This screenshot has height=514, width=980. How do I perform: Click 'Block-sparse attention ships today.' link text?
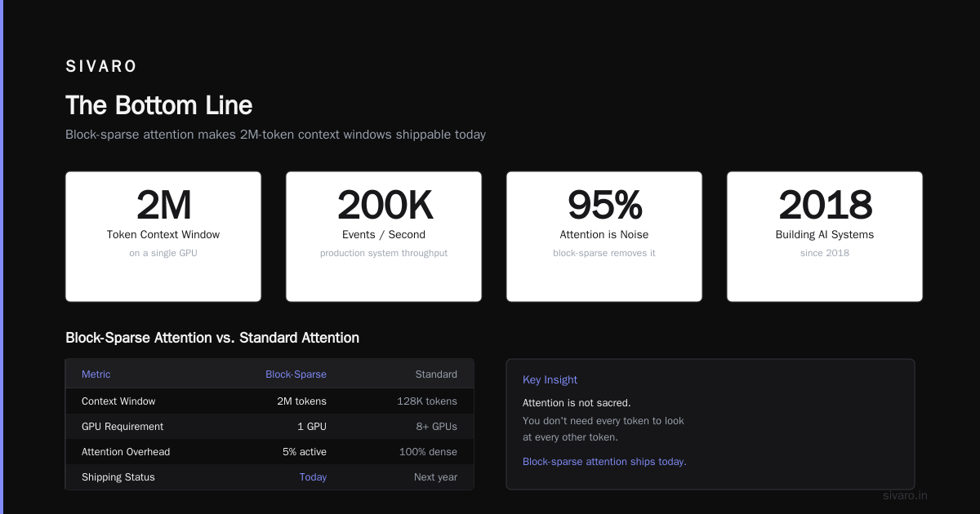604,462
